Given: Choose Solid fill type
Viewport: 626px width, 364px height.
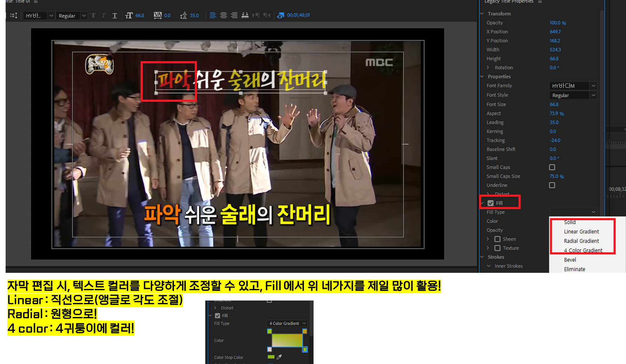Looking at the screenshot, I should (x=570, y=222).
